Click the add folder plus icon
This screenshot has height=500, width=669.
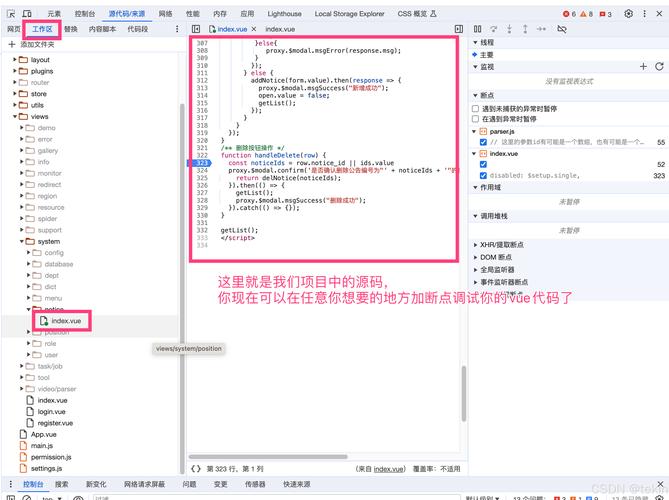pyautogui.click(x=12, y=44)
